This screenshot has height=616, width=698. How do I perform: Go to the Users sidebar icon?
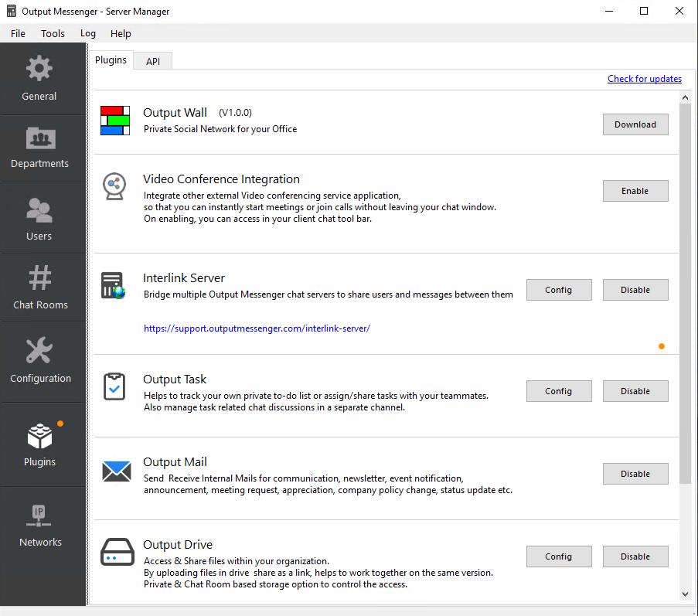[39, 210]
